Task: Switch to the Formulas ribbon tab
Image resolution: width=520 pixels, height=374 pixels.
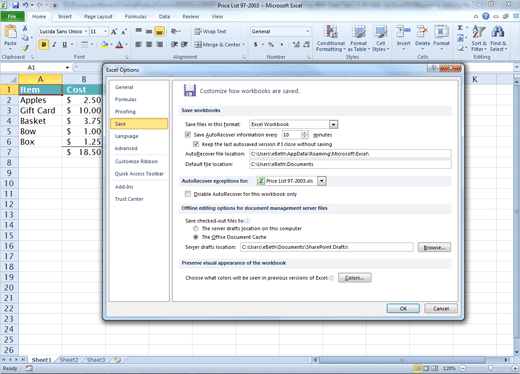Action: coord(135,16)
